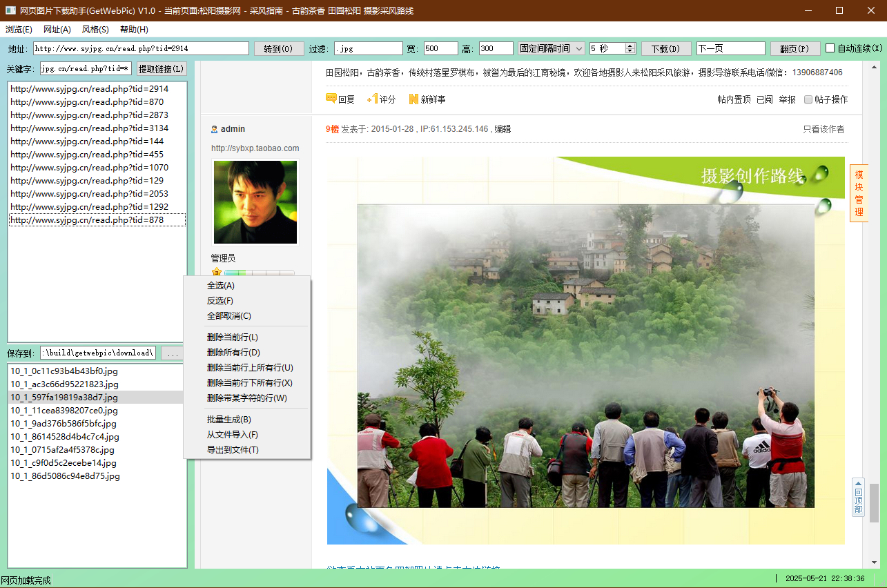Select file 10_1_9ad376b586f5bfc.jpg

coord(97,424)
